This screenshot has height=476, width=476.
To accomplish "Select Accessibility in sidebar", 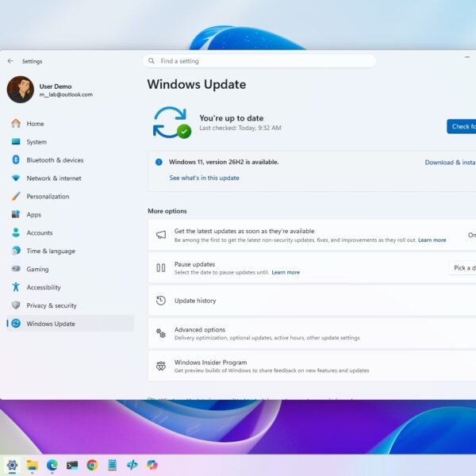I will pyautogui.click(x=71, y=287).
